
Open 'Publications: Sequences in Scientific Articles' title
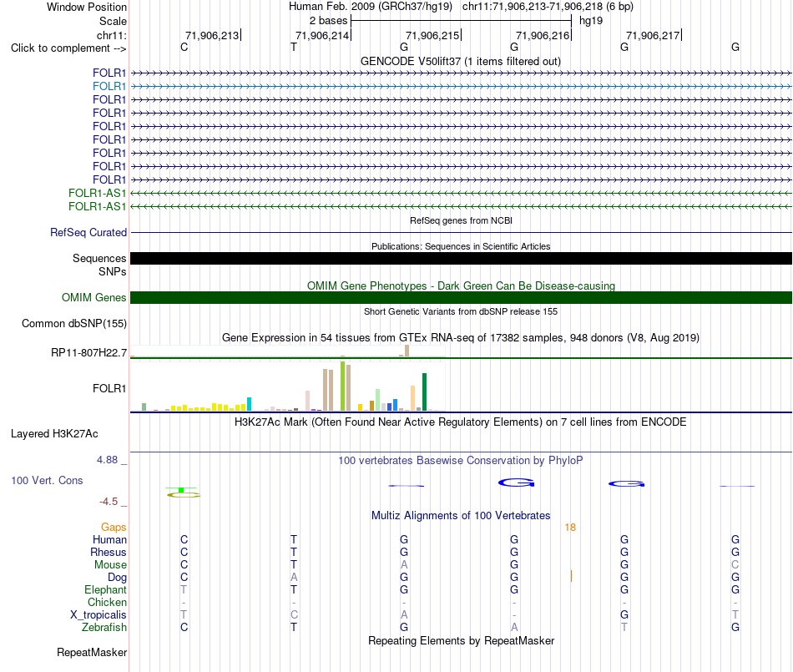pos(461,246)
